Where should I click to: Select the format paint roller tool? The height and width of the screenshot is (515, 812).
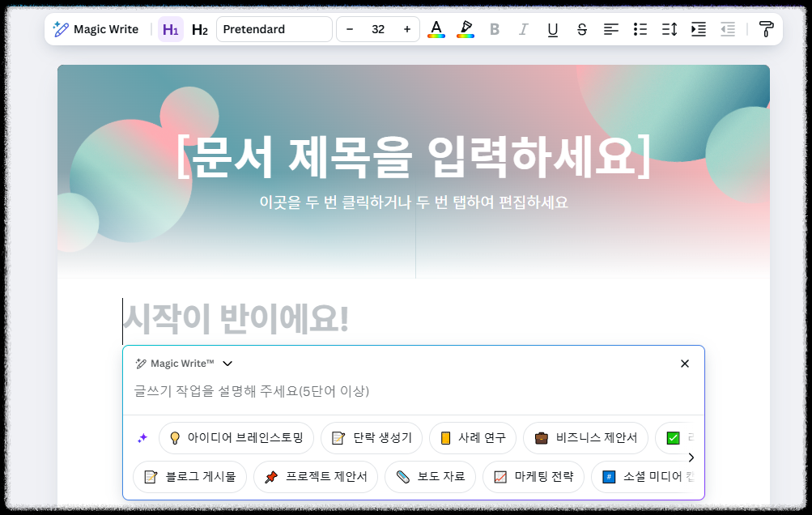[766, 29]
